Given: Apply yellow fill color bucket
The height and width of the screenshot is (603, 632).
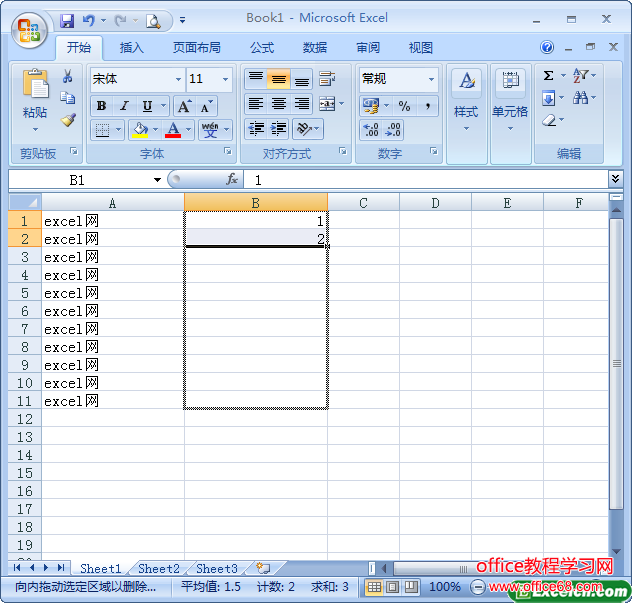Looking at the screenshot, I should (140, 130).
